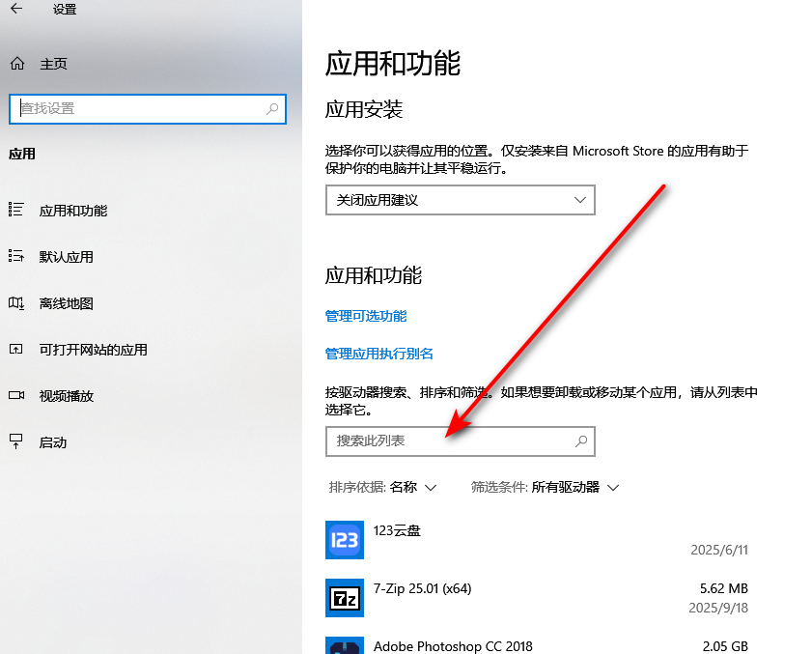Click the back arrow in Settings header

(16, 10)
